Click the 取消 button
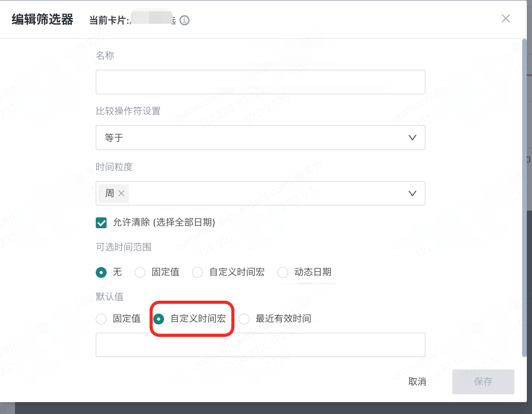 coord(417,382)
